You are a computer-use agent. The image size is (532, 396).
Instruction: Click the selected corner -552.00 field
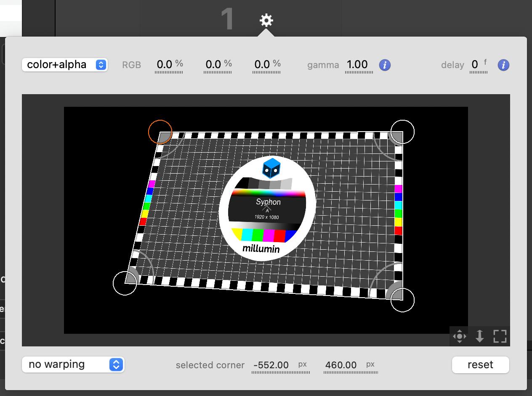[271, 365]
